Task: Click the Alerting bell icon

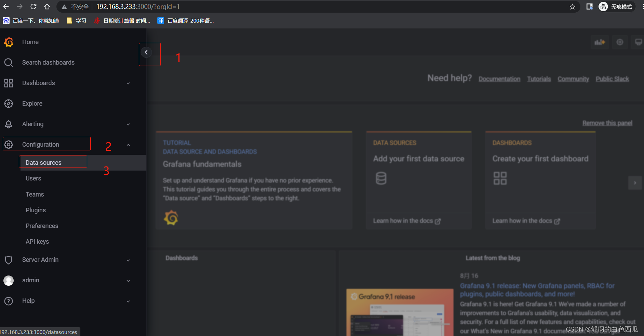Action: point(9,124)
